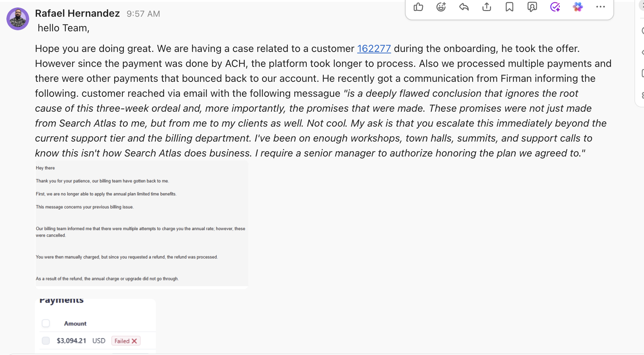Open customer link 162277

[x=374, y=48]
